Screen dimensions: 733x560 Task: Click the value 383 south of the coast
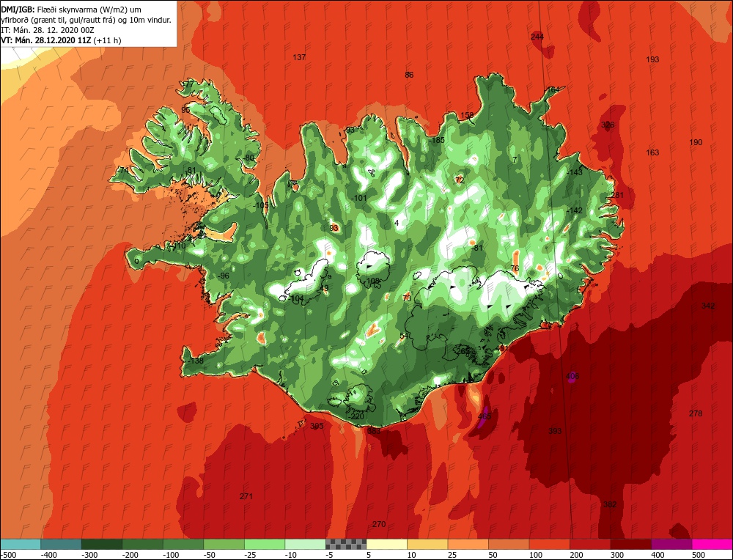pos(374,431)
